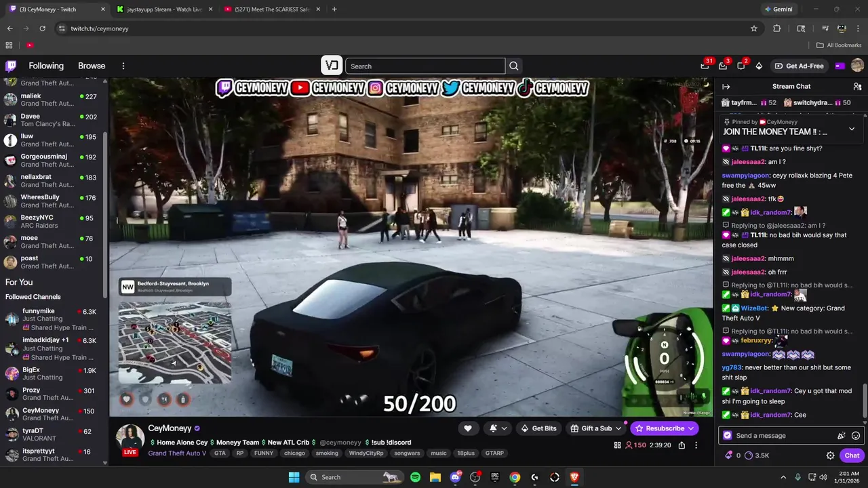Open the emote picker in chat
This screenshot has width=868, height=488.
pos(856,436)
